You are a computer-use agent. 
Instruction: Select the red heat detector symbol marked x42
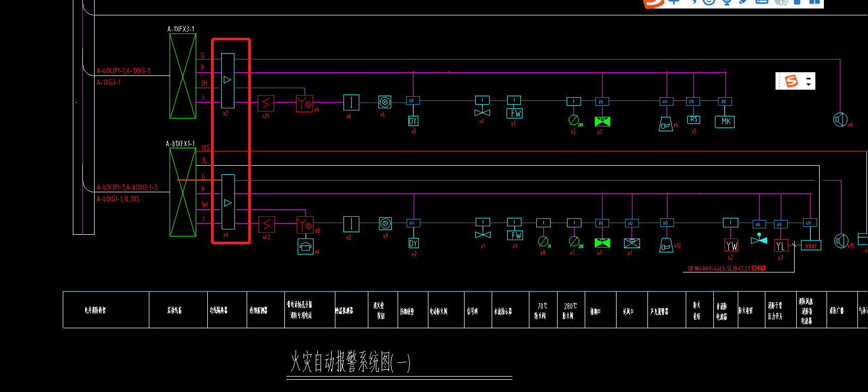pos(266,225)
